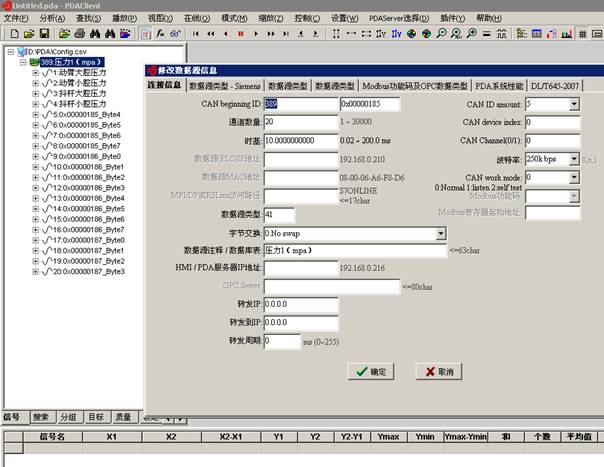The image size is (604, 467).
Task: Click the first magnifier zoom icon
Action: (441, 34)
